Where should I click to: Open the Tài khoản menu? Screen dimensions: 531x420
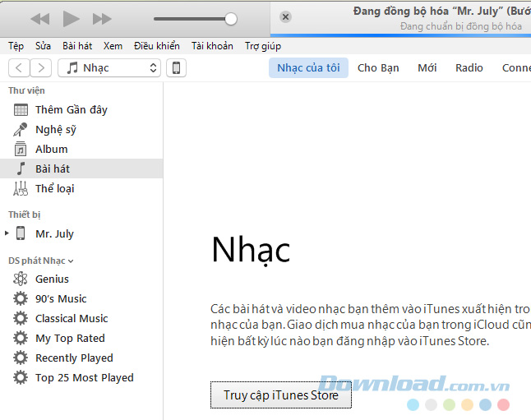point(212,46)
